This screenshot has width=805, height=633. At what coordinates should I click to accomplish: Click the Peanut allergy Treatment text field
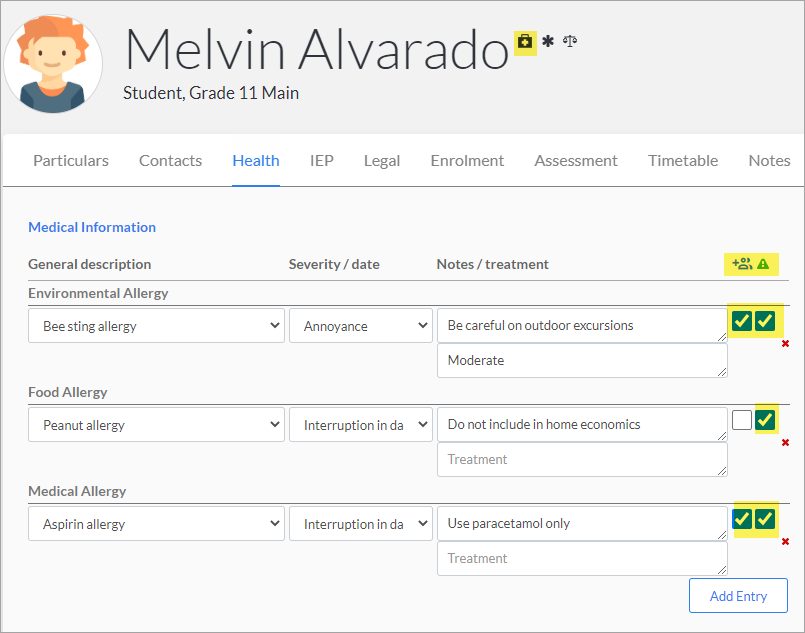tap(582, 459)
